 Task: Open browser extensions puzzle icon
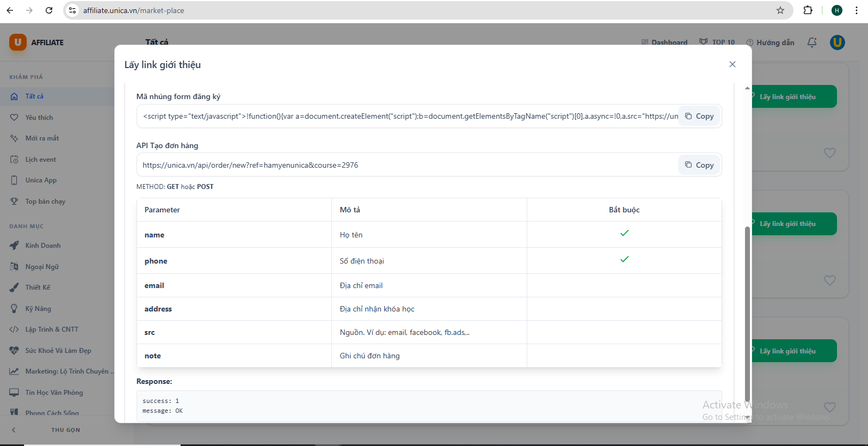(x=808, y=10)
